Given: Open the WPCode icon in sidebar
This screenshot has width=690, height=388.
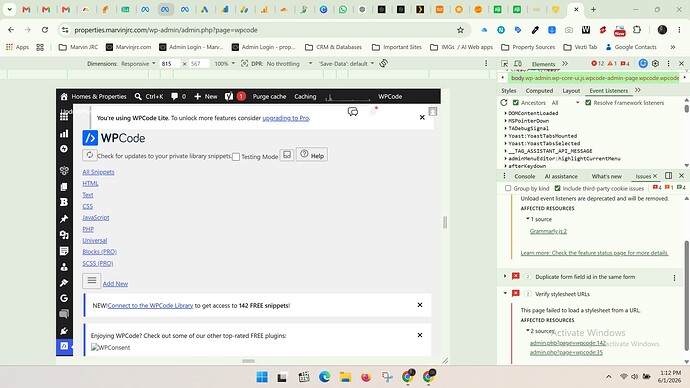Looking at the screenshot, I should click(x=64, y=346).
